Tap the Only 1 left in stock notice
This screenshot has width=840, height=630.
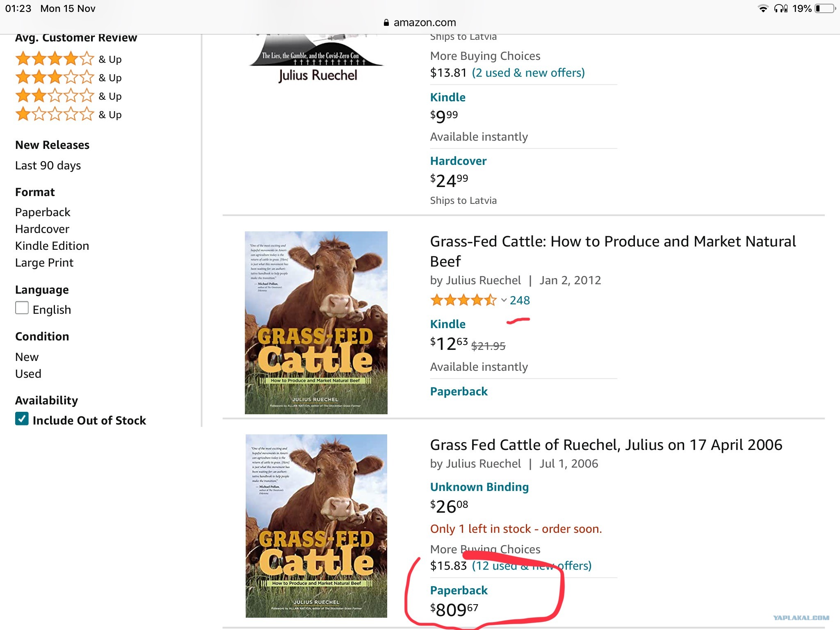(516, 529)
